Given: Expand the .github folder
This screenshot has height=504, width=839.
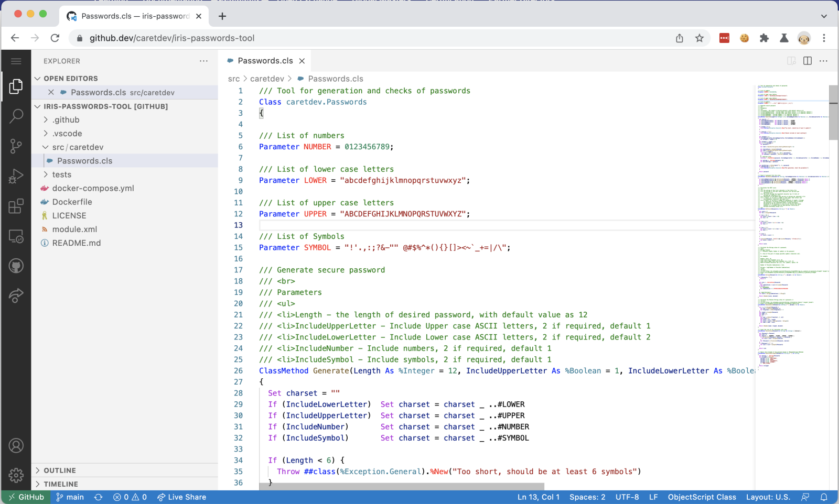Looking at the screenshot, I should 66,120.
